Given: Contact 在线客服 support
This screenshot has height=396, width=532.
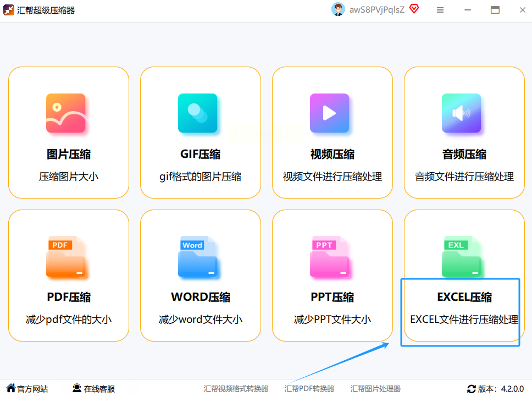Looking at the screenshot, I should [93, 388].
